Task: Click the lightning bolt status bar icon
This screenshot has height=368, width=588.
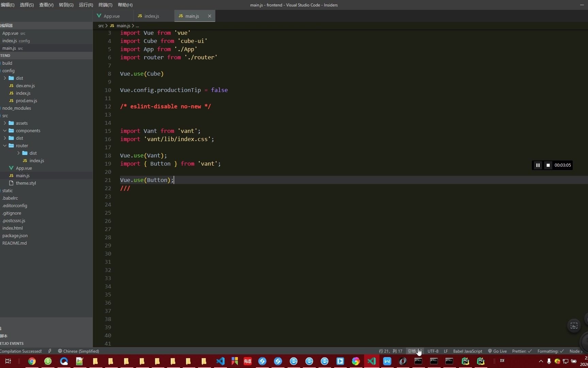Action: click(50, 351)
